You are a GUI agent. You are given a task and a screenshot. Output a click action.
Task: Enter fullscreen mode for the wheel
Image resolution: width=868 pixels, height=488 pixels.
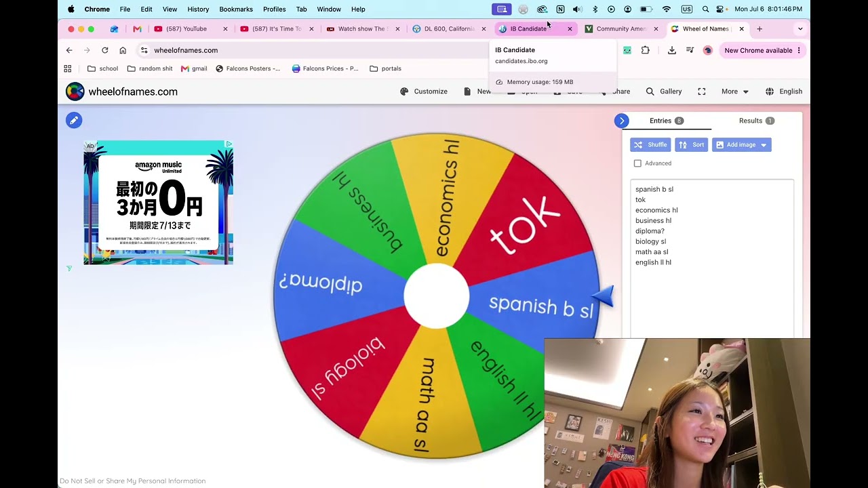tap(702, 91)
